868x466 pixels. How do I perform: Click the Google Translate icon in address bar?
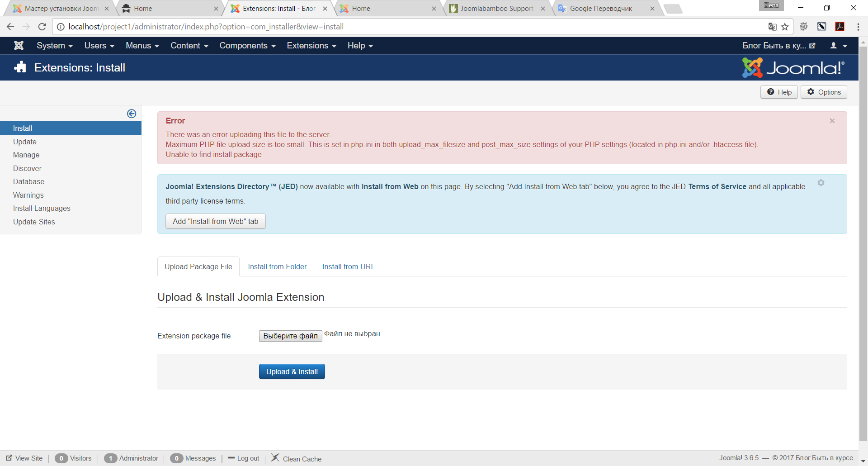[772, 27]
